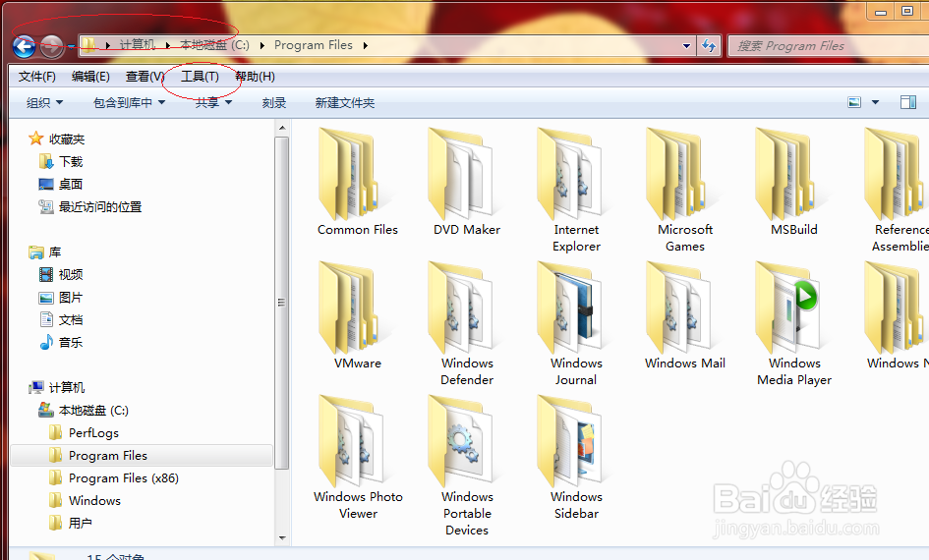Open the 编辑(E) menu
929x560 pixels.
tap(90, 77)
